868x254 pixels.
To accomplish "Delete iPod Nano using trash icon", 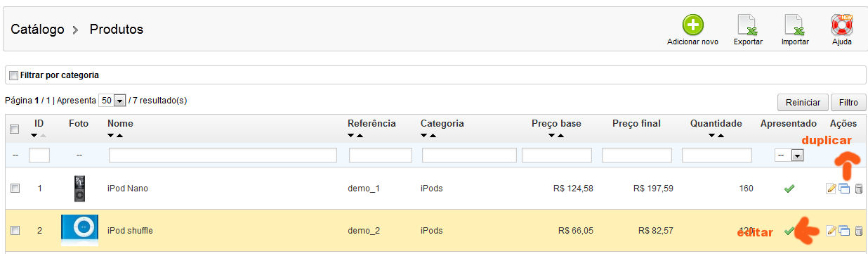I will point(858,189).
